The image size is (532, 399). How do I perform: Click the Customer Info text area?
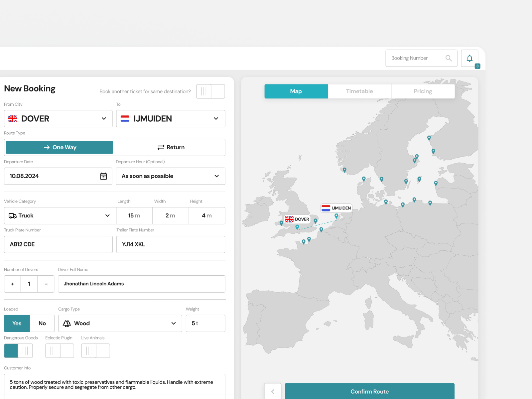click(115, 386)
